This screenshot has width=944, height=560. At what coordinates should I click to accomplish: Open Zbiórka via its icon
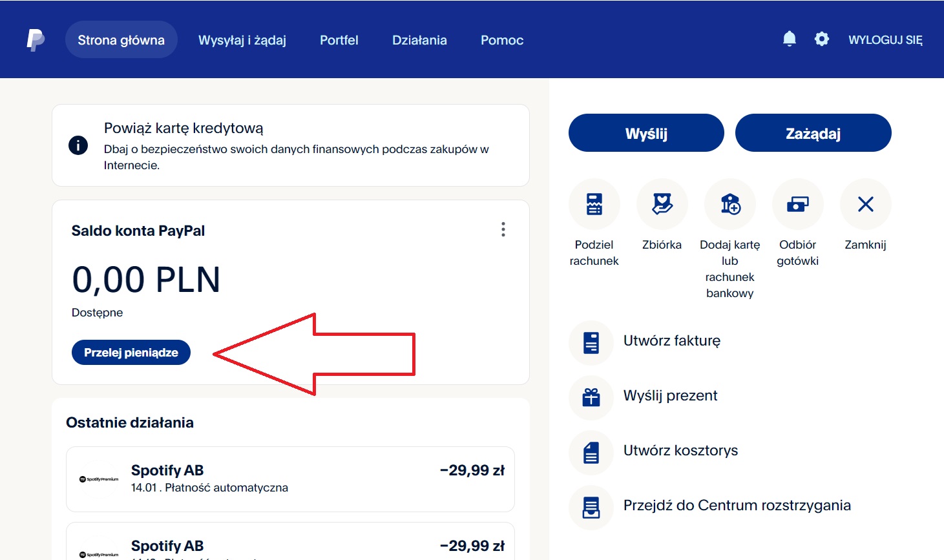(x=662, y=203)
